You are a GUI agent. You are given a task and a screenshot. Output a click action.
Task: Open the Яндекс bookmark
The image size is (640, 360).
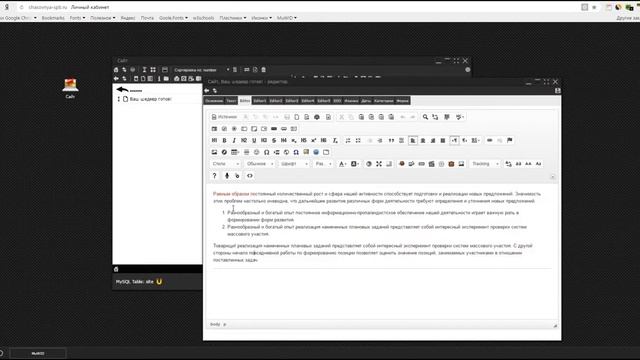point(128,18)
